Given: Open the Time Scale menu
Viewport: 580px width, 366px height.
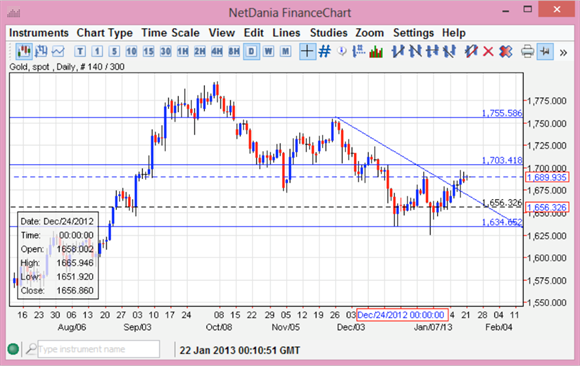Looking at the screenshot, I should (171, 33).
